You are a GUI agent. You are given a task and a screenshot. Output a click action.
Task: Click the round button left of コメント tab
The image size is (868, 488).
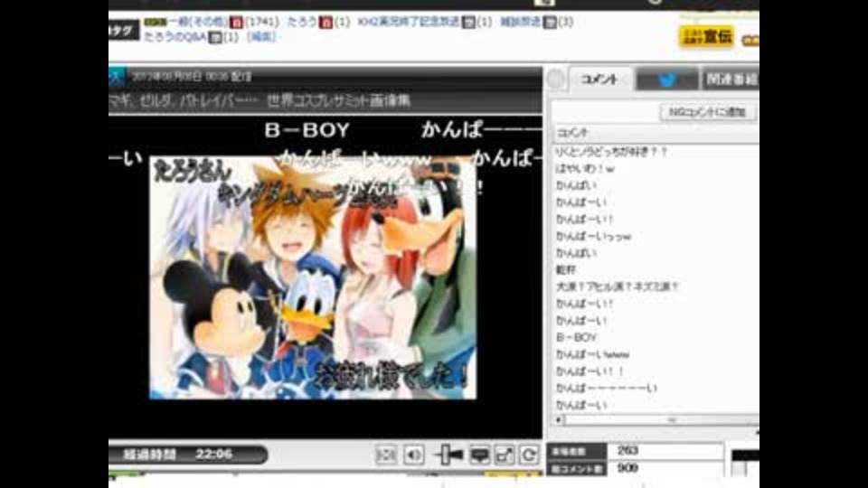[x=555, y=80]
